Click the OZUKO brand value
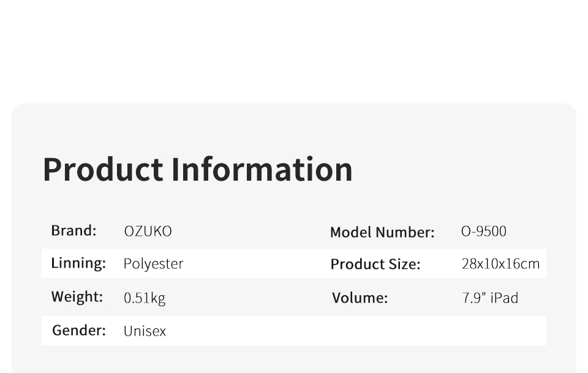 [x=148, y=232]
